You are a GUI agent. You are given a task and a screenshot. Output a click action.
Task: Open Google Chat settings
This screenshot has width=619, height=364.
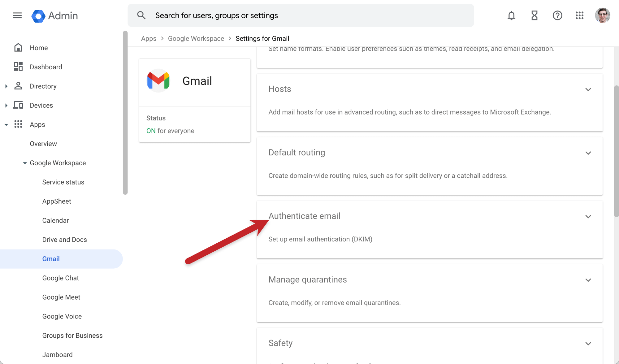click(61, 278)
